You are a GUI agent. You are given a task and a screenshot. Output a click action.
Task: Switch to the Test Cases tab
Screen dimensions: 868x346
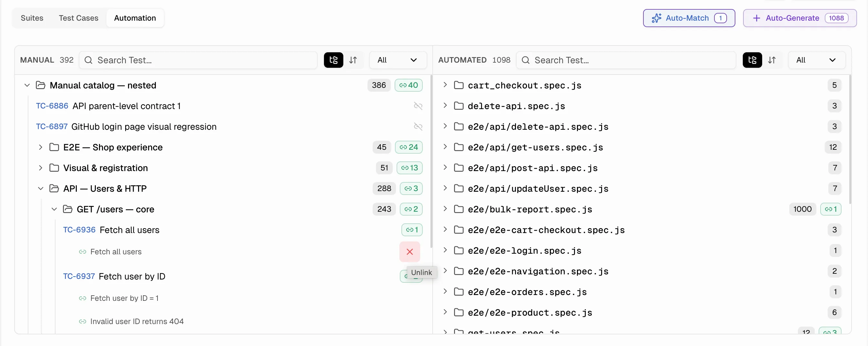click(78, 18)
